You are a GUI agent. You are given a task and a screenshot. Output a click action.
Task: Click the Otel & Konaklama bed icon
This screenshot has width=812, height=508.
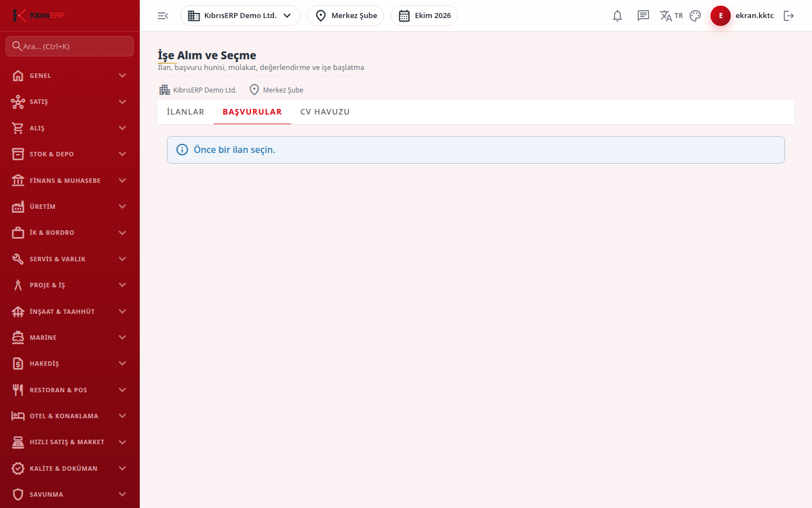click(x=18, y=416)
